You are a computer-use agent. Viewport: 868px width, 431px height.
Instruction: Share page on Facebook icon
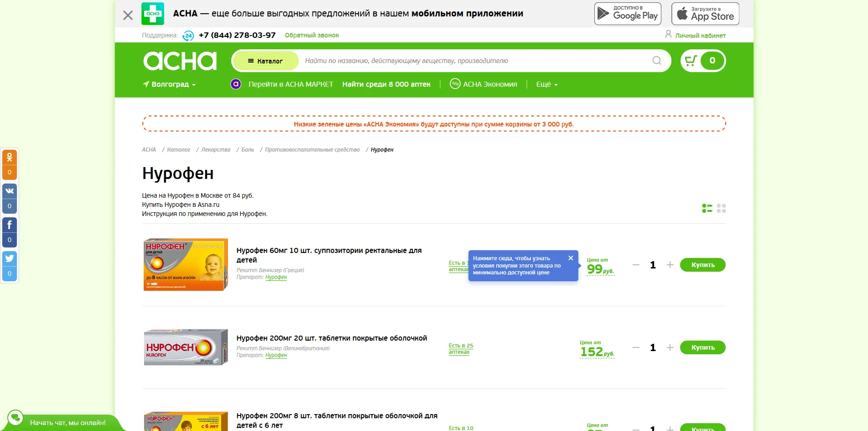(x=10, y=225)
